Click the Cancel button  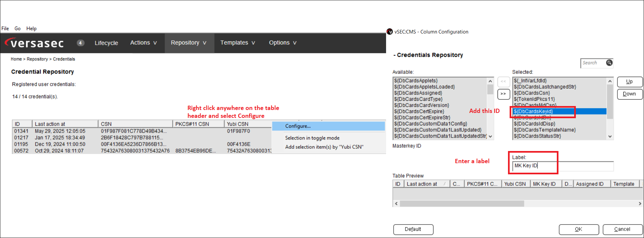pos(622,229)
